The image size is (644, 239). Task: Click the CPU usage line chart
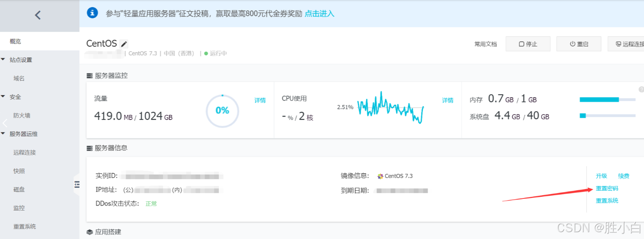pos(390,108)
